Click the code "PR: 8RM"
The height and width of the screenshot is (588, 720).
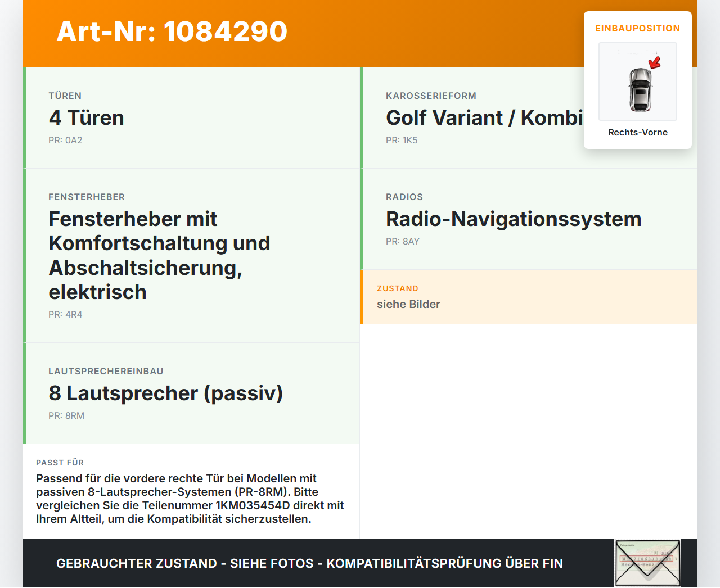66,415
